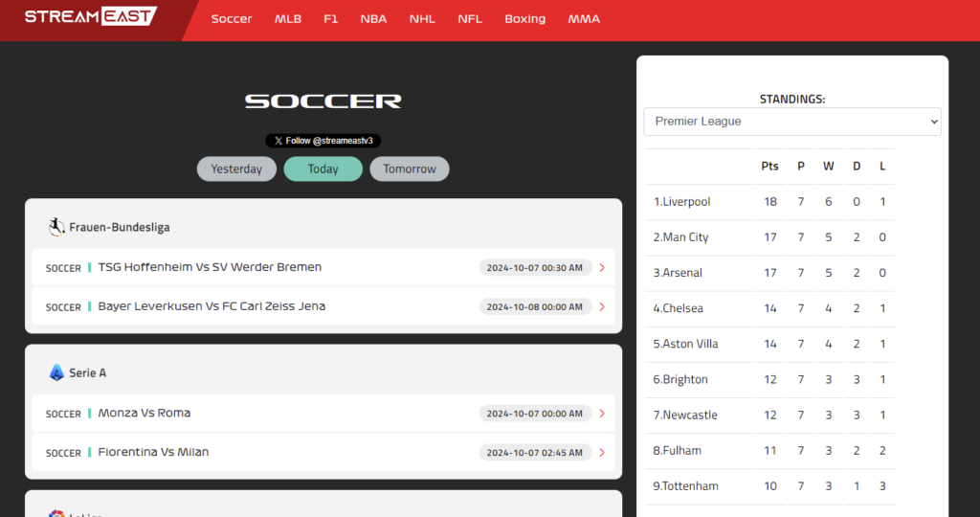Image resolution: width=980 pixels, height=517 pixels.
Task: Go to the MMA section
Action: click(x=584, y=19)
